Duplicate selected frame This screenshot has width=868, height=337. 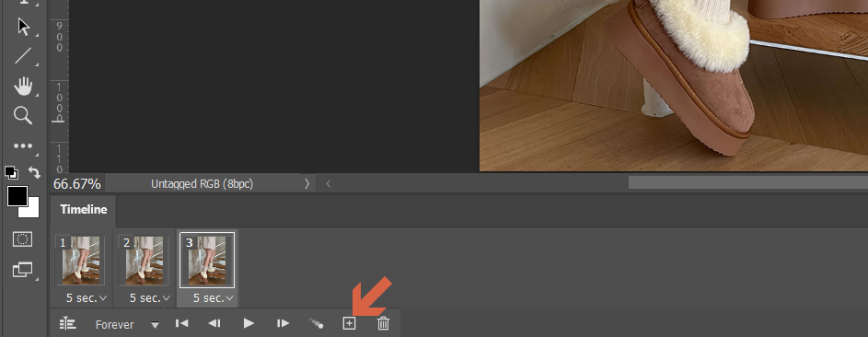tap(349, 323)
